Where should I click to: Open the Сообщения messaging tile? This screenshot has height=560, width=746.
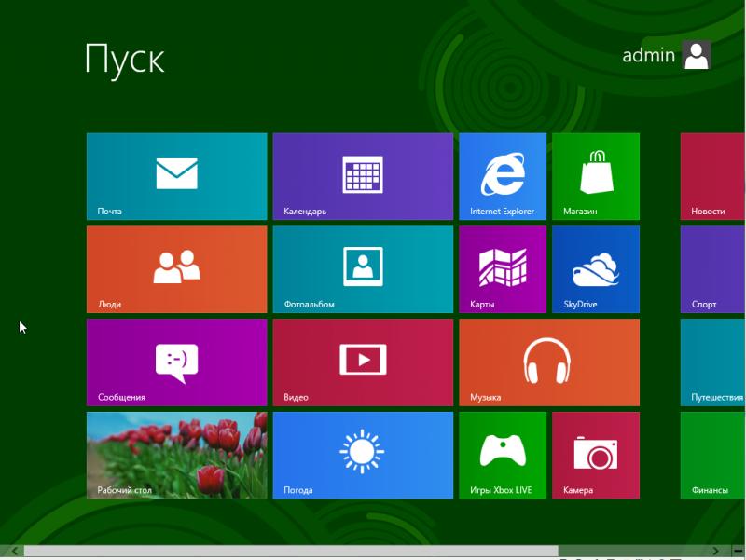(176, 362)
